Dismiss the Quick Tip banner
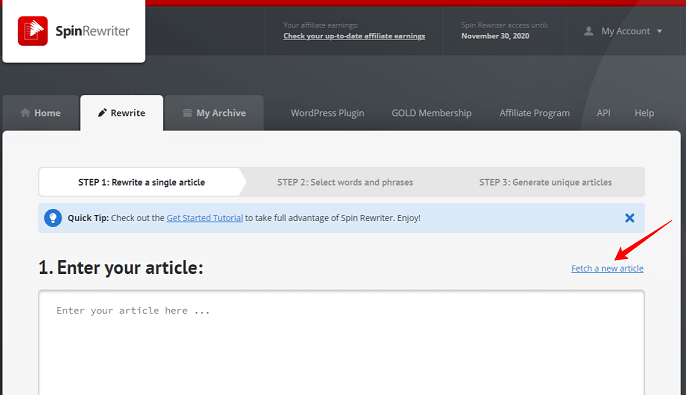 click(x=630, y=218)
